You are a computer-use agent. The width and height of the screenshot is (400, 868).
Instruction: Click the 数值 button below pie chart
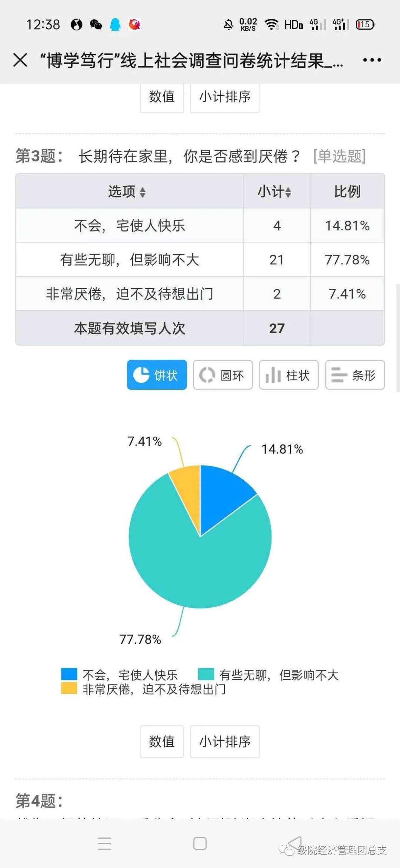162,742
